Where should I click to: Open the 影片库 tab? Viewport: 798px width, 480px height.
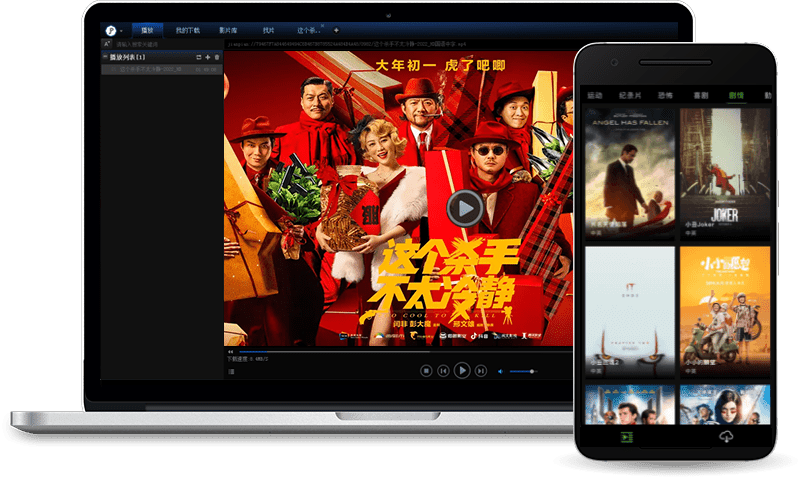[228, 31]
